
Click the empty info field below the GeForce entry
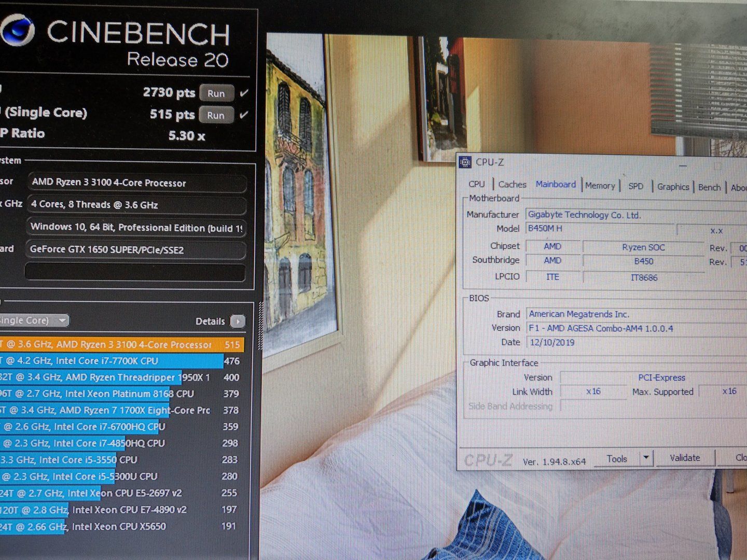click(135, 272)
